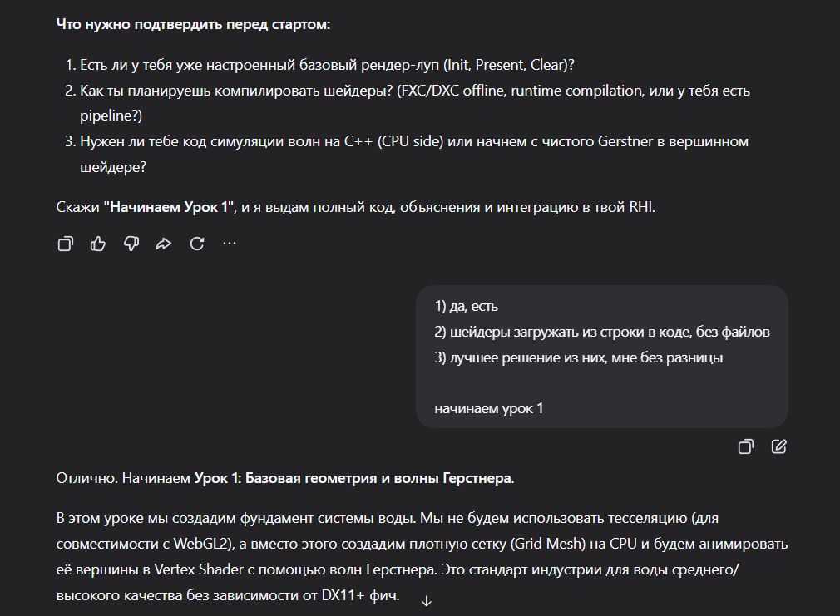Edit the user's message with the pencil icon

click(x=779, y=446)
